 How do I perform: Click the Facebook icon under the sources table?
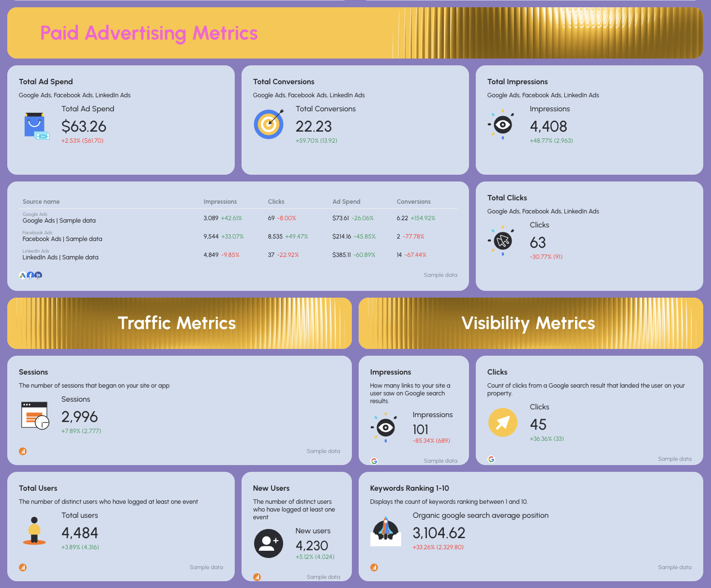pyautogui.click(x=30, y=275)
